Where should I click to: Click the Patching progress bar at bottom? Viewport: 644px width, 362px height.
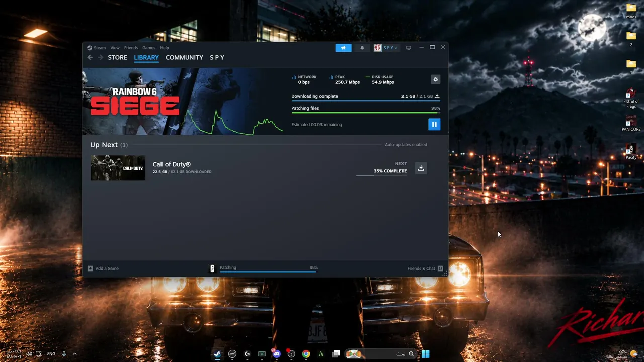(268, 271)
